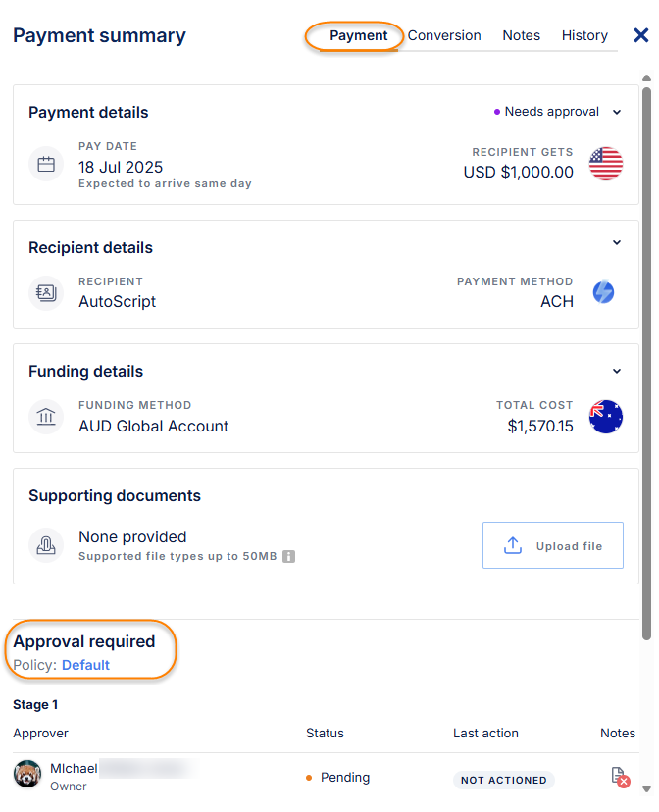This screenshot has height=812, width=659.
Task: Open the Default policy link
Action: point(85,665)
